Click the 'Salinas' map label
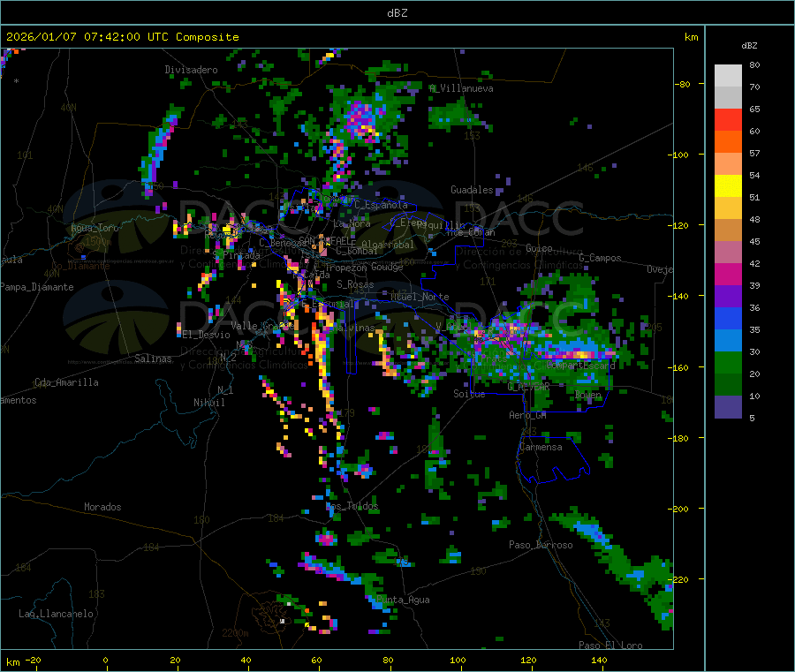This screenshot has height=672, width=795. coord(153,359)
